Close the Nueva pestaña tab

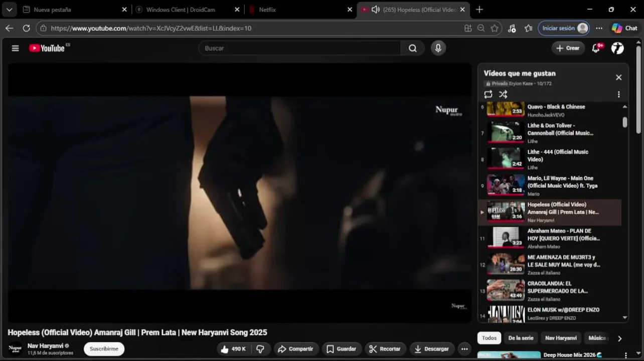coord(124,10)
